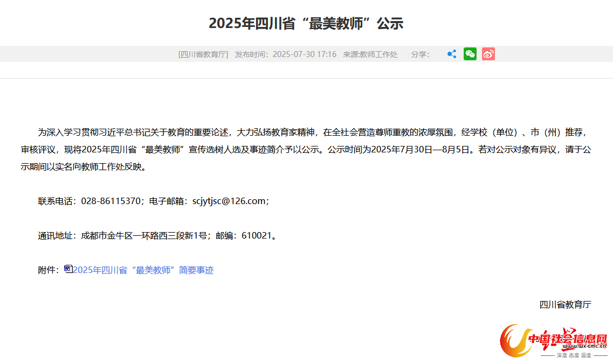Click the 分享: label
Image resolution: width=613 pixels, height=364 pixels.
tap(420, 54)
